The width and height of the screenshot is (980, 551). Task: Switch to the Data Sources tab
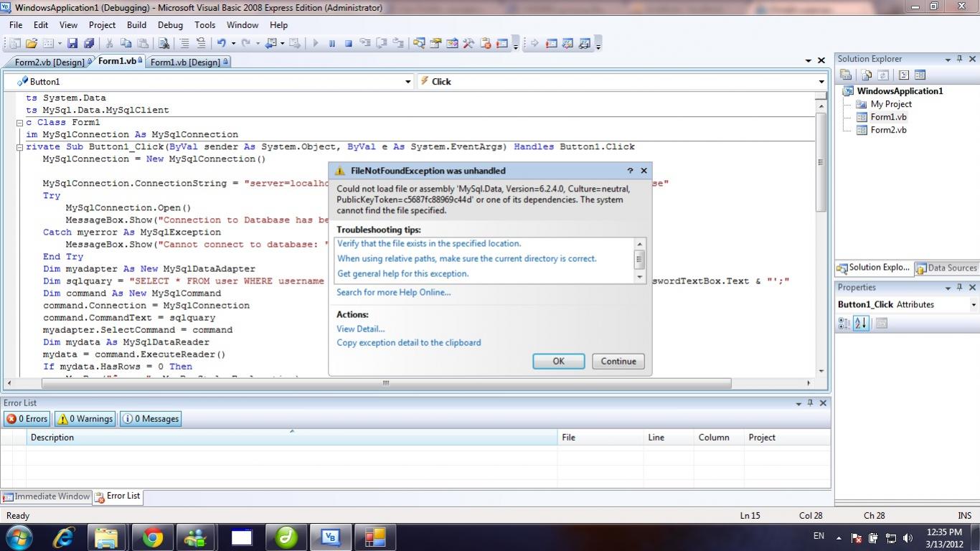(x=946, y=268)
